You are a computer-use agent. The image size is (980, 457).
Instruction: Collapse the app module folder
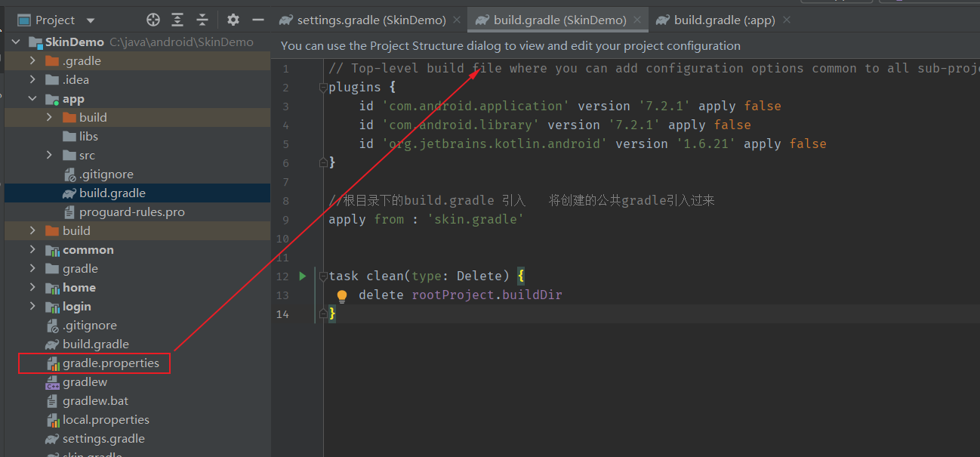point(32,98)
